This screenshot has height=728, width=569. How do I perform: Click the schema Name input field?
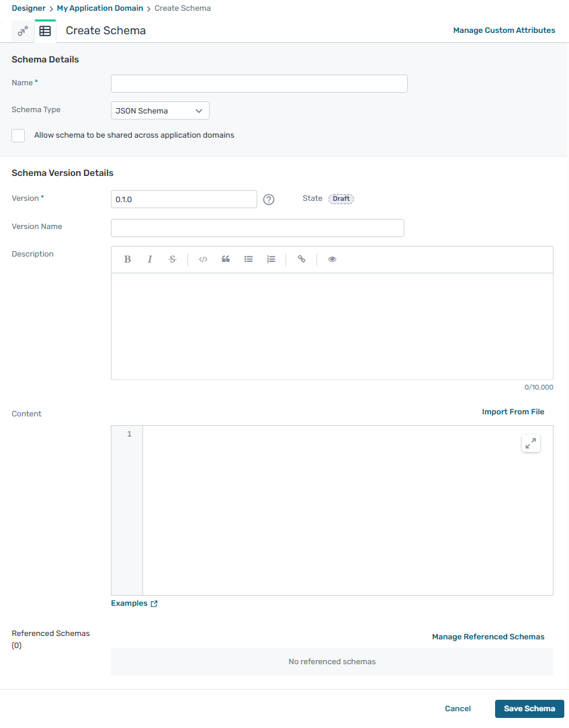click(259, 83)
